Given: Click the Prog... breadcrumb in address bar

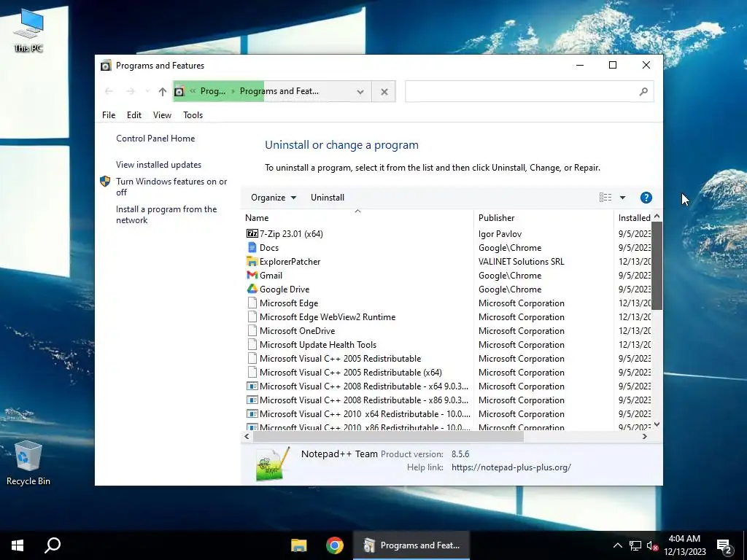Looking at the screenshot, I should pyautogui.click(x=212, y=91).
